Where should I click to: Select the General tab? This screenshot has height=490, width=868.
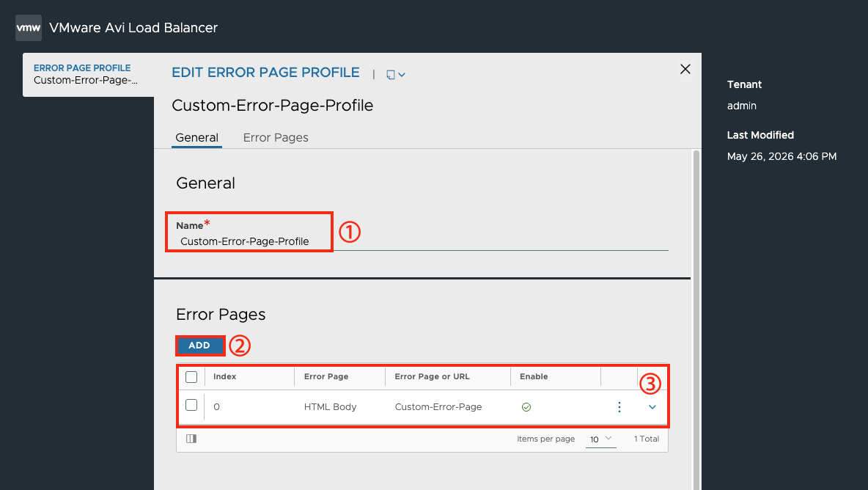click(x=196, y=138)
